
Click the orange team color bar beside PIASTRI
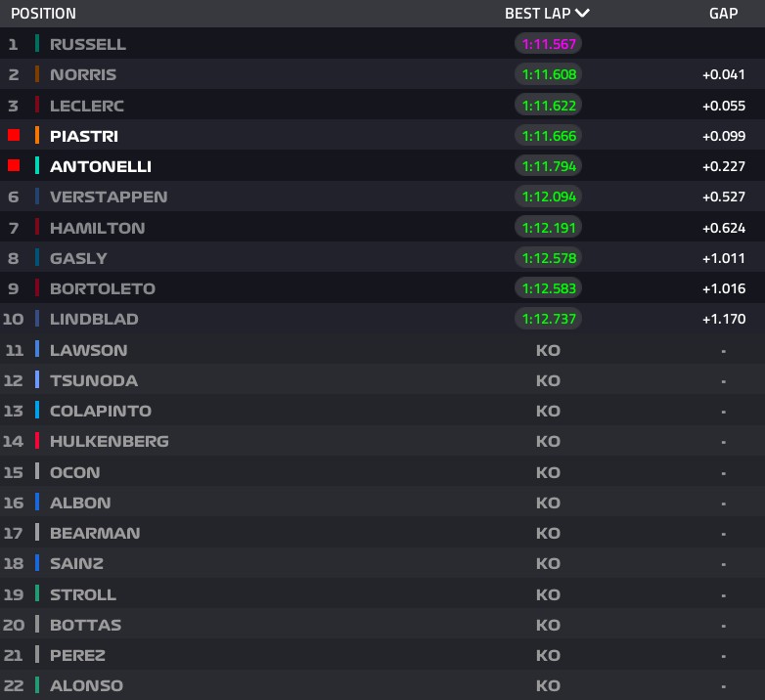coord(37,136)
